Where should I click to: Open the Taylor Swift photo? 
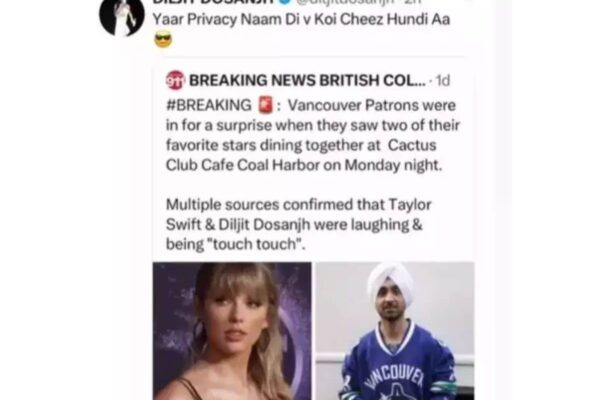232,331
